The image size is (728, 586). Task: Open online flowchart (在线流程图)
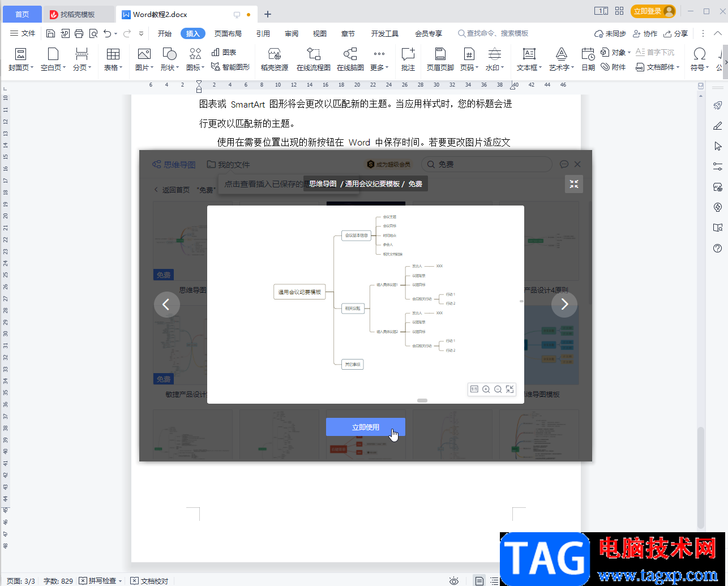(314, 59)
